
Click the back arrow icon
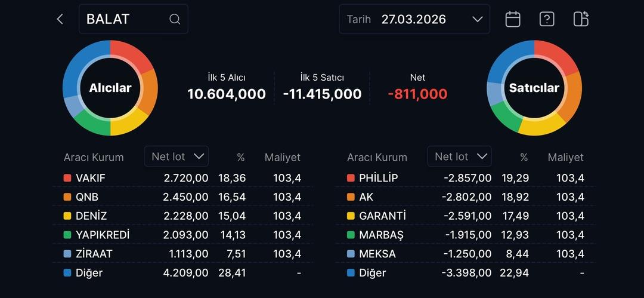click(60, 19)
